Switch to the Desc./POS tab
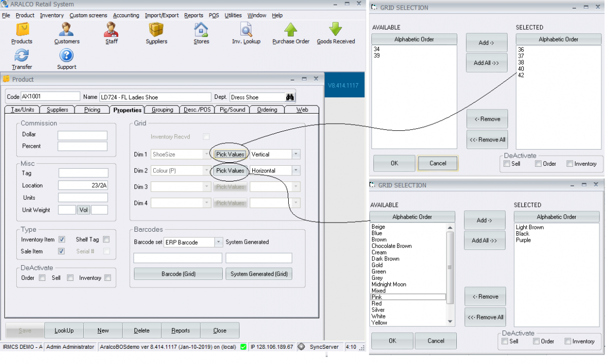 (x=197, y=110)
